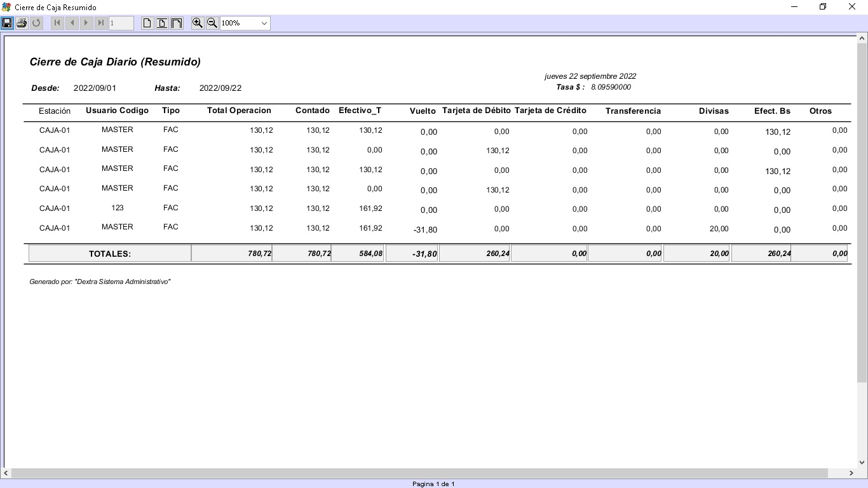The image size is (868, 488).
Task: Click the 'Tasa $ :' label
Action: [570, 87]
